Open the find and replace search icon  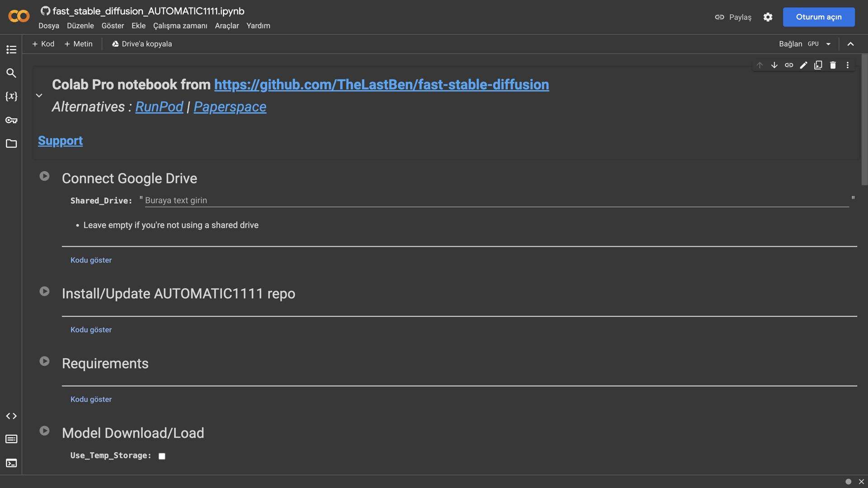click(x=11, y=73)
